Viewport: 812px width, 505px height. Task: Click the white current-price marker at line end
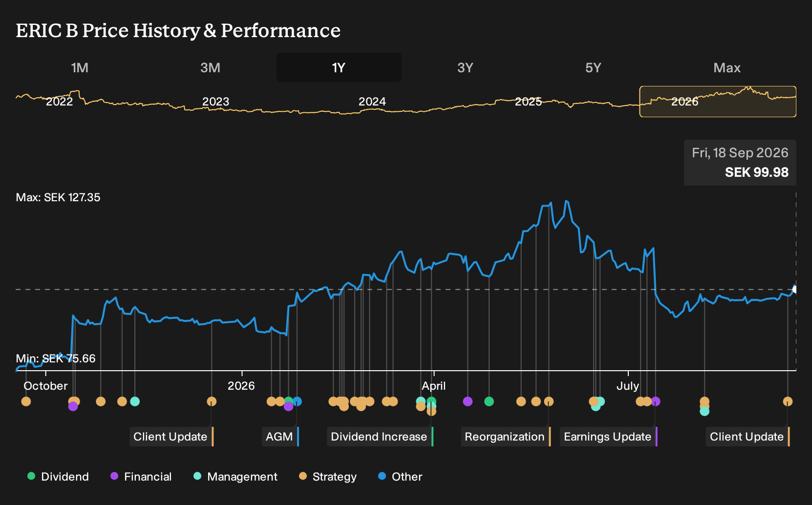795,290
